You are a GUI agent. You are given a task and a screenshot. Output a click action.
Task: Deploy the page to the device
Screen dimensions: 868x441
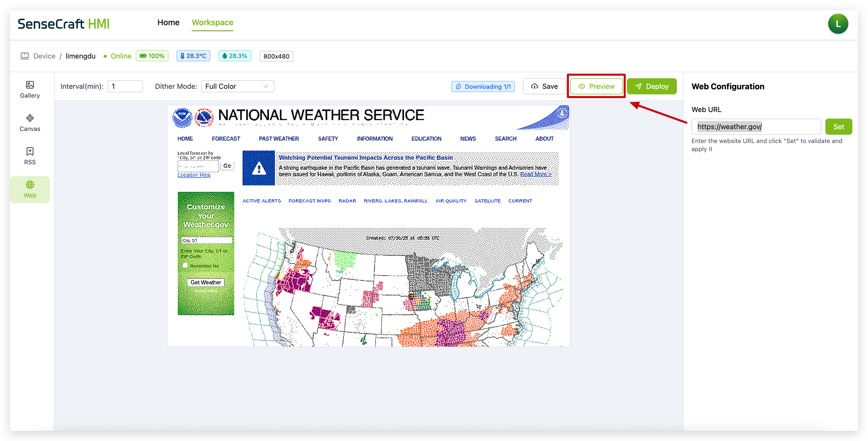651,87
